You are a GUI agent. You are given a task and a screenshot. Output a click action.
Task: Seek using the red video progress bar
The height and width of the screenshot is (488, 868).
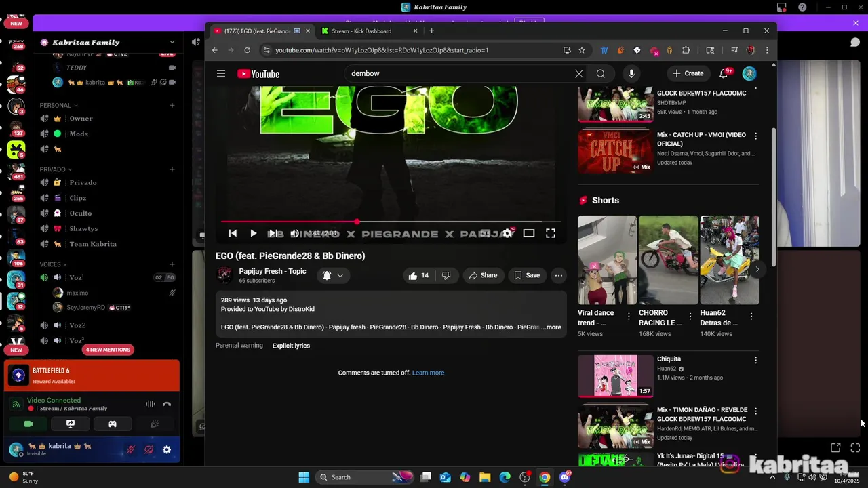pyautogui.click(x=391, y=222)
